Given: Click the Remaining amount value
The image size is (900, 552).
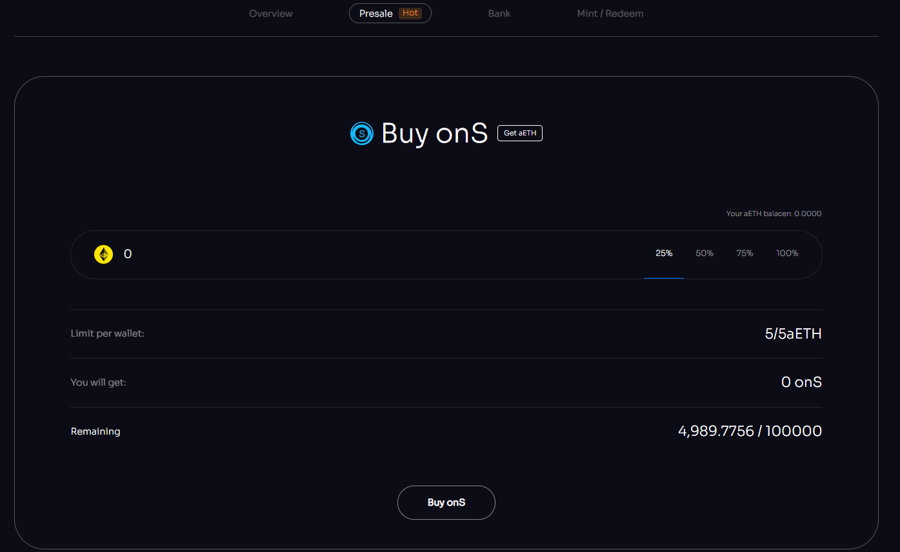Looking at the screenshot, I should (x=749, y=431).
